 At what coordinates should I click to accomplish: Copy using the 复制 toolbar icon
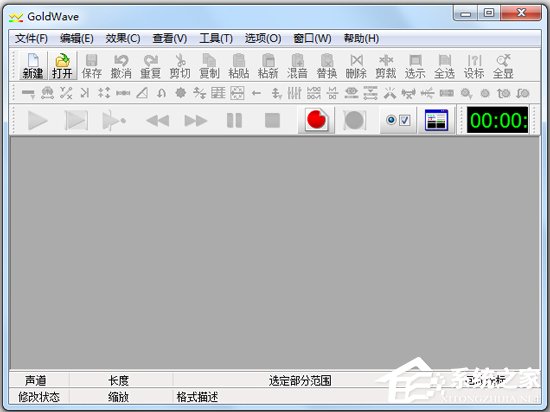click(209, 60)
